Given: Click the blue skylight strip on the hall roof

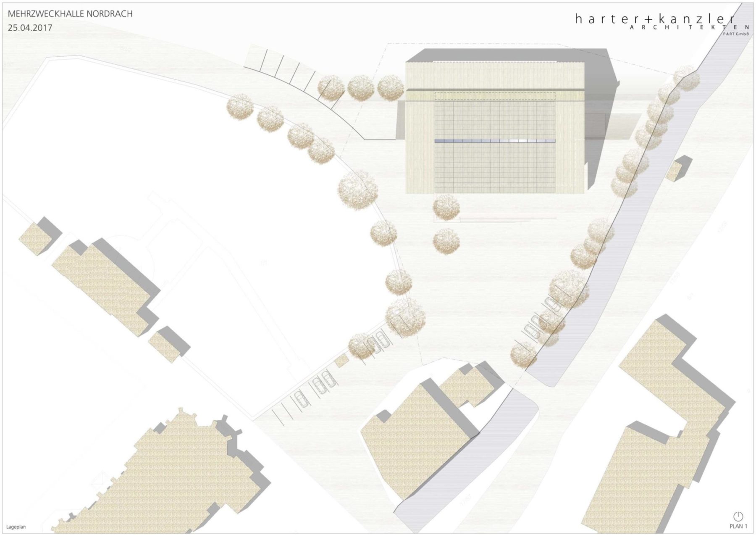Looking at the screenshot, I should point(495,141).
